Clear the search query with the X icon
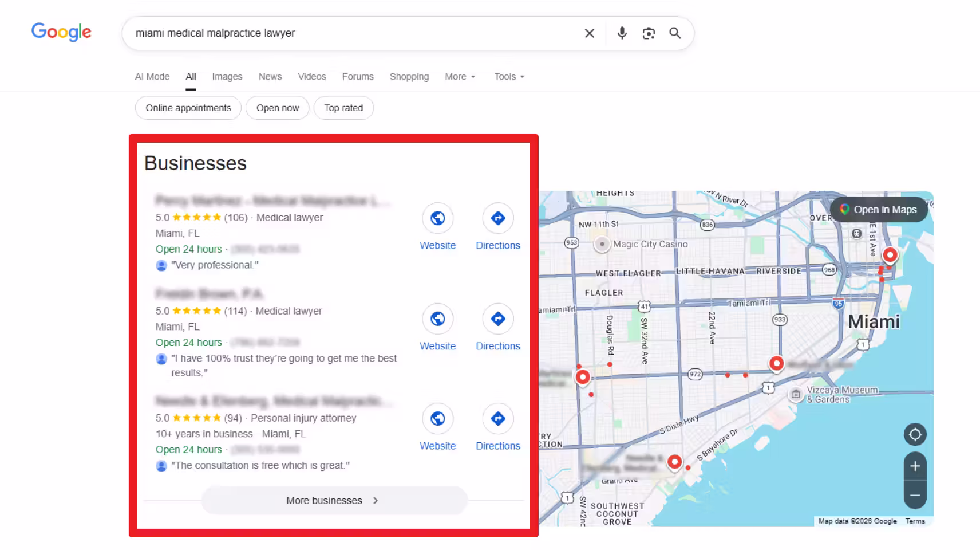The height and width of the screenshot is (550, 980). [590, 33]
